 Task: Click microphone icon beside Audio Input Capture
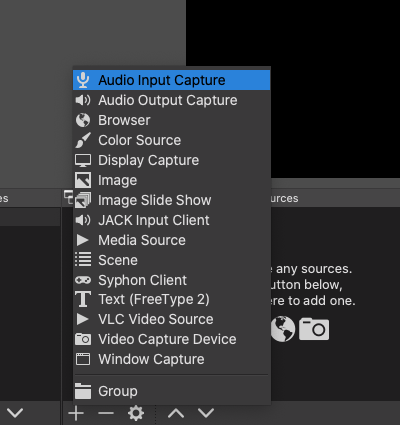83,80
